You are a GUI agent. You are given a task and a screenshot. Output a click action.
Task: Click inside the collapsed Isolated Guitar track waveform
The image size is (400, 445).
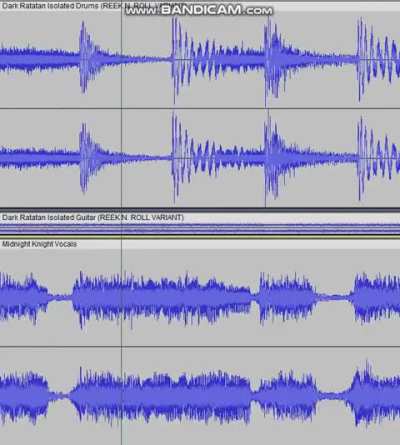coord(200,229)
